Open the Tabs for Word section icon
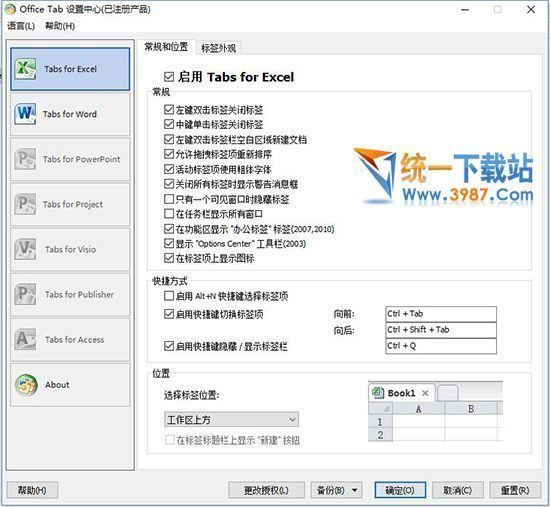Screen dimensions: 550x507 (25, 114)
